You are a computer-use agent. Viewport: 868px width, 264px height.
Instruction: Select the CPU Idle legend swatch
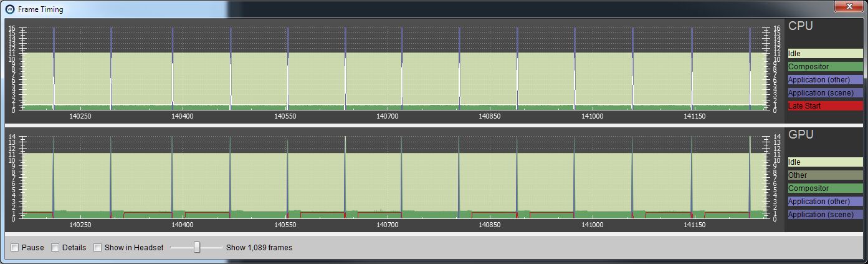(825, 54)
